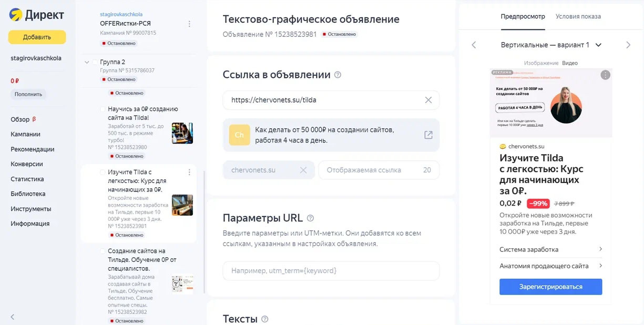
Task: Show help next to Тексты heading
Action: point(265,319)
